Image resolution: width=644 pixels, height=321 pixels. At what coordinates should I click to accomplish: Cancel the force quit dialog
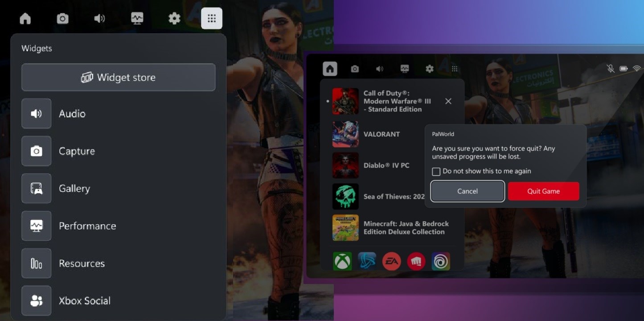[x=468, y=191]
